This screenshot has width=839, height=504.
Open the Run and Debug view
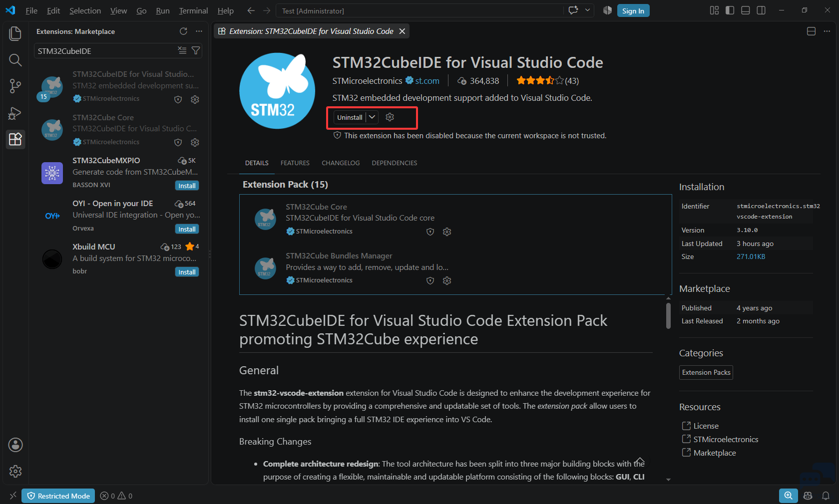(x=15, y=113)
